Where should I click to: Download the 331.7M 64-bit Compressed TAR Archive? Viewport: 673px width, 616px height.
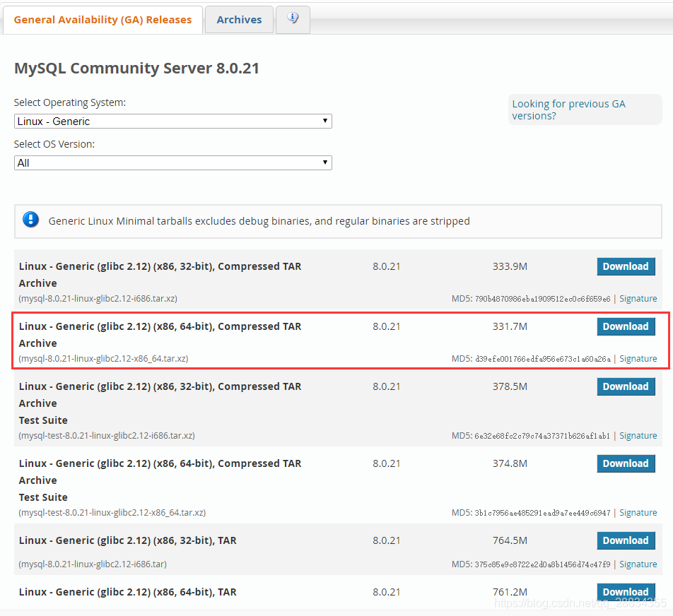coord(626,326)
